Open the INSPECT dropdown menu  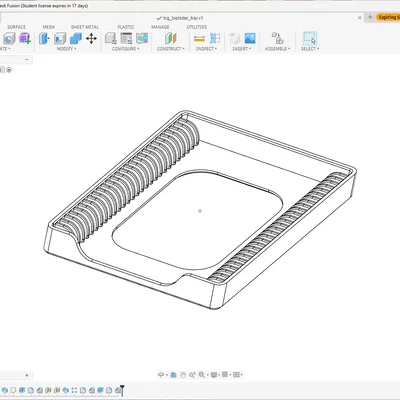click(x=207, y=49)
